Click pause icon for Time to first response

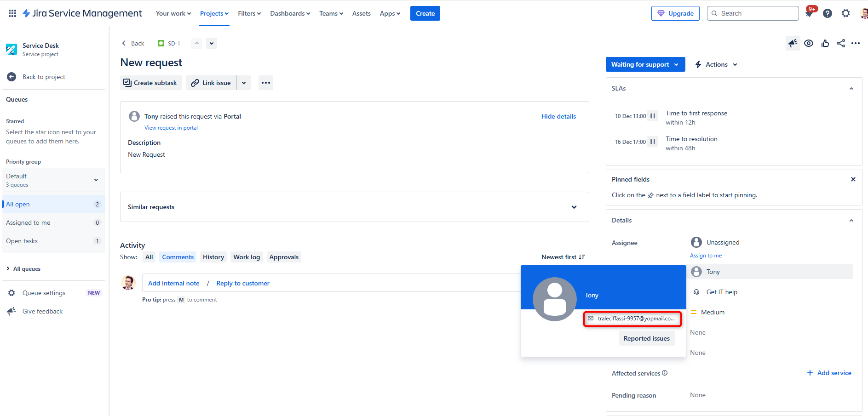click(653, 116)
